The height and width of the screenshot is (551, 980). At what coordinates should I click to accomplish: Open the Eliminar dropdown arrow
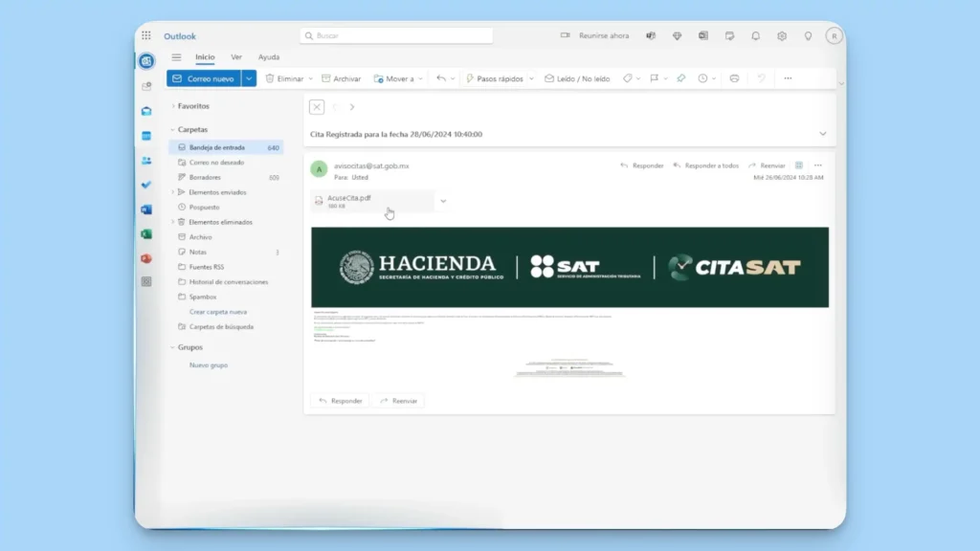311,78
